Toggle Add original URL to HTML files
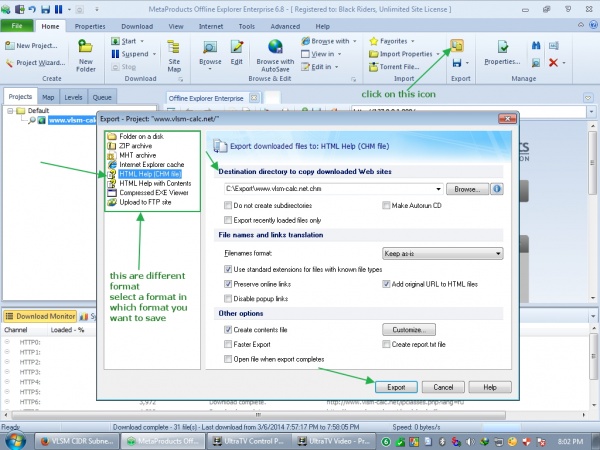 [386, 284]
